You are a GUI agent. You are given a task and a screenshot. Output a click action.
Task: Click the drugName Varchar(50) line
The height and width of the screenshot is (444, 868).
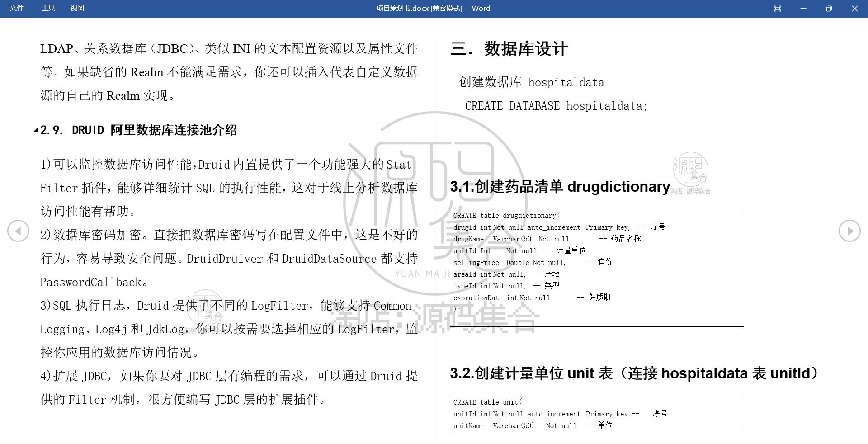tap(547, 239)
